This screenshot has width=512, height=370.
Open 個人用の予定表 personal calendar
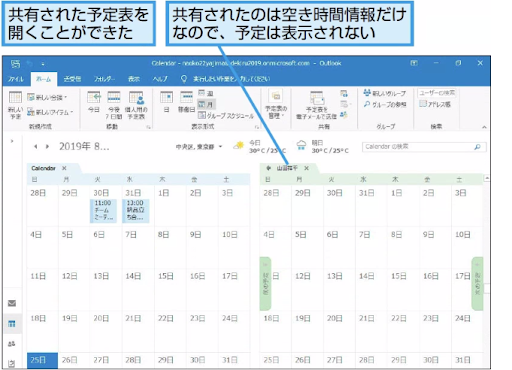[136, 105]
